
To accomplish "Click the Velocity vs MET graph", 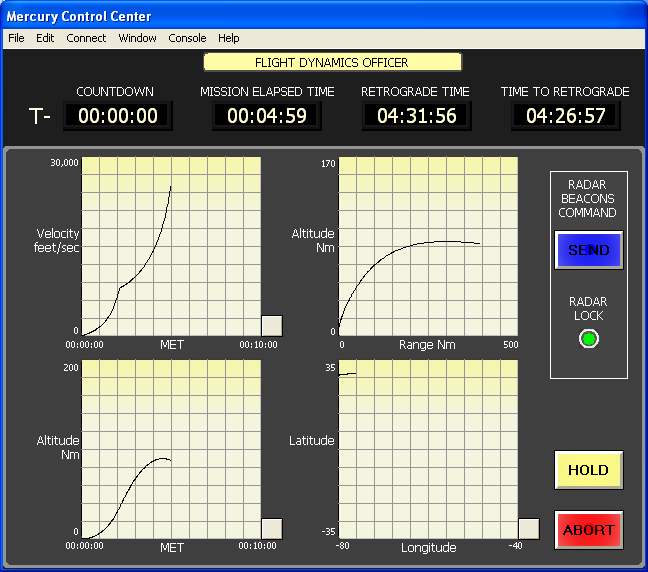I will (171, 246).
